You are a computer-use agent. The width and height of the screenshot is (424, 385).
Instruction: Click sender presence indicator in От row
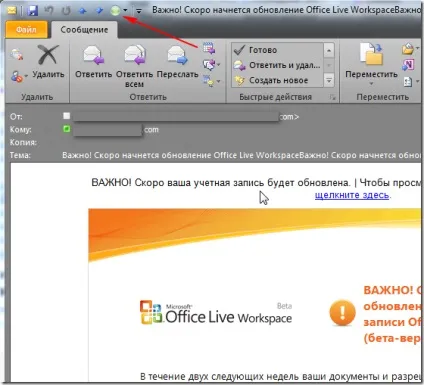coord(67,116)
